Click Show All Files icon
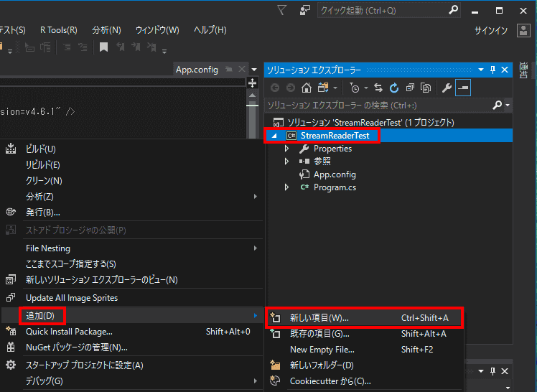Image resolution: width=537 pixels, height=392 pixels. coord(426,88)
